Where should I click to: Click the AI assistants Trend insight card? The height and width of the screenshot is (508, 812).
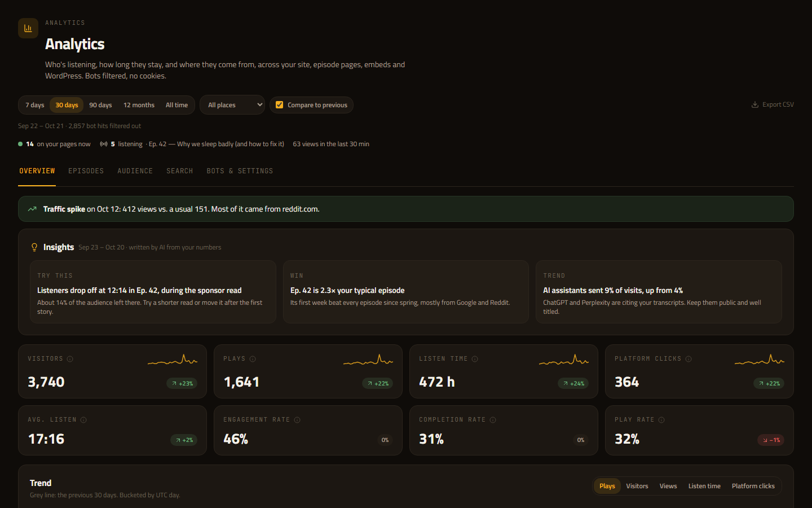click(659, 292)
